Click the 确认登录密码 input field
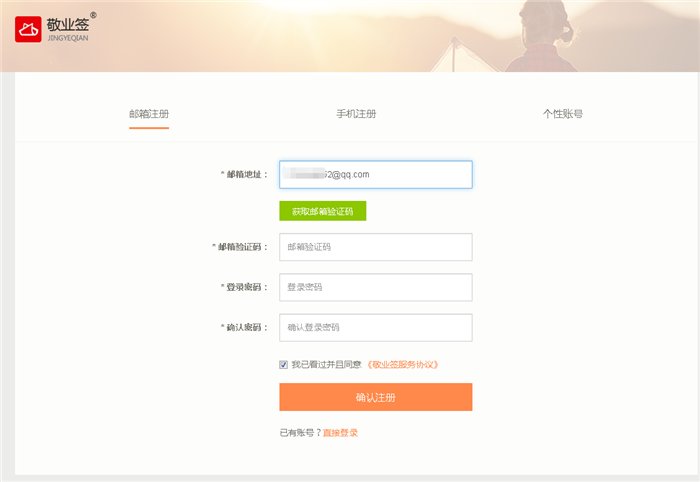 (375, 327)
